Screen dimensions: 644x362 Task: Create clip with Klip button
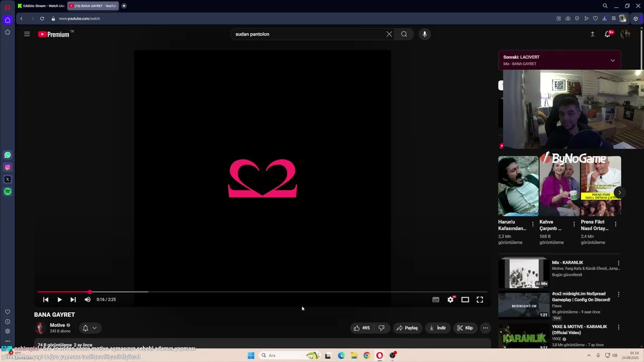(x=465, y=328)
